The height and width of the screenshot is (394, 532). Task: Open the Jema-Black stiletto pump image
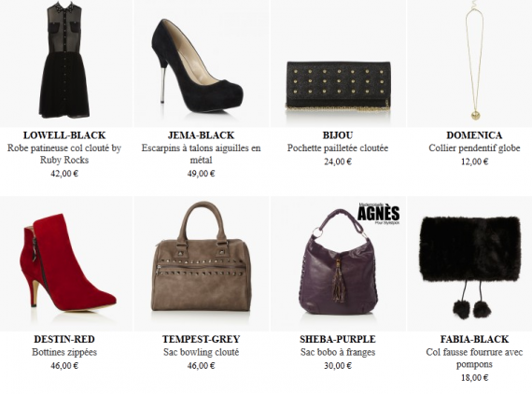pyautogui.click(x=202, y=63)
